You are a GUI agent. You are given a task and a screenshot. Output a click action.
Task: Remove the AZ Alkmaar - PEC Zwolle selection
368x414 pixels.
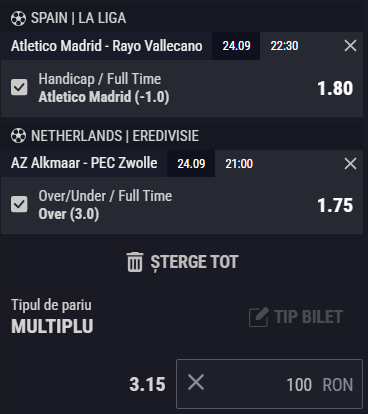coord(350,164)
